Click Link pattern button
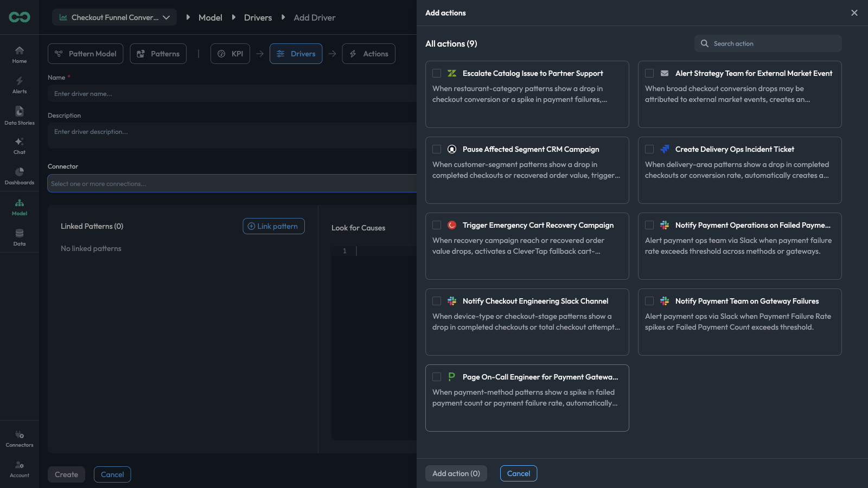Screen dimensions: 868x488 coord(274,226)
